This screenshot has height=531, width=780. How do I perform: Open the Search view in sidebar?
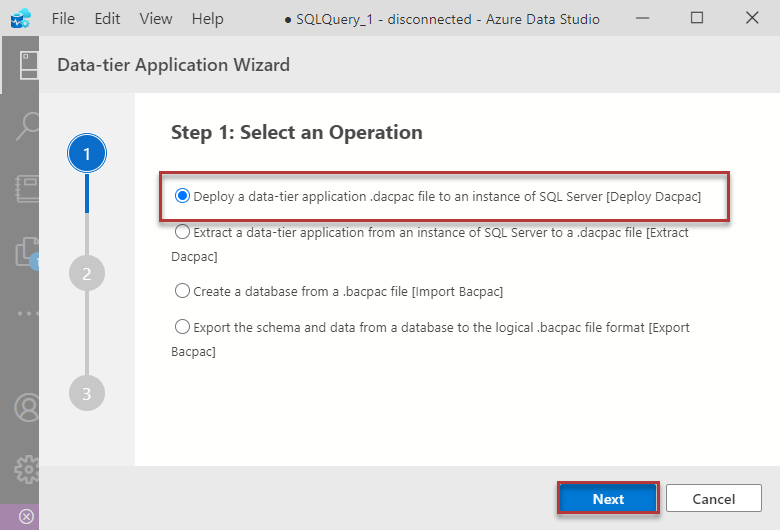coord(24,126)
